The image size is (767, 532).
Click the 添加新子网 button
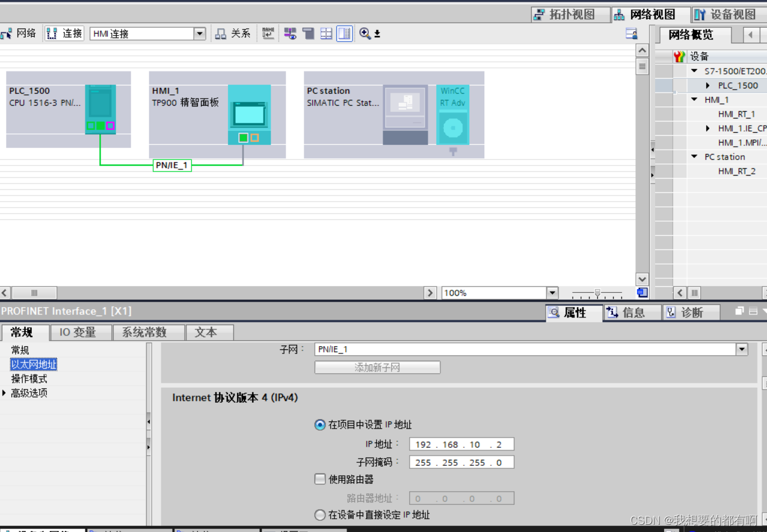tap(377, 367)
